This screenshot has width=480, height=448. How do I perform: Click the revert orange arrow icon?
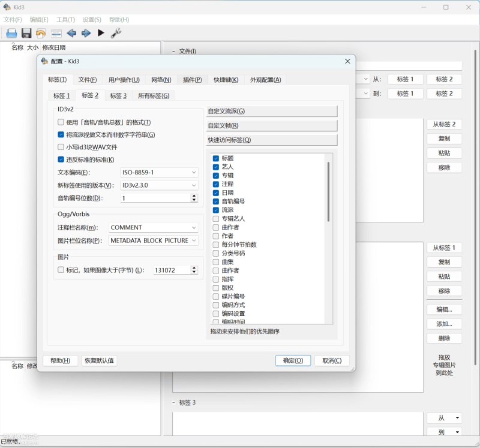[41, 33]
